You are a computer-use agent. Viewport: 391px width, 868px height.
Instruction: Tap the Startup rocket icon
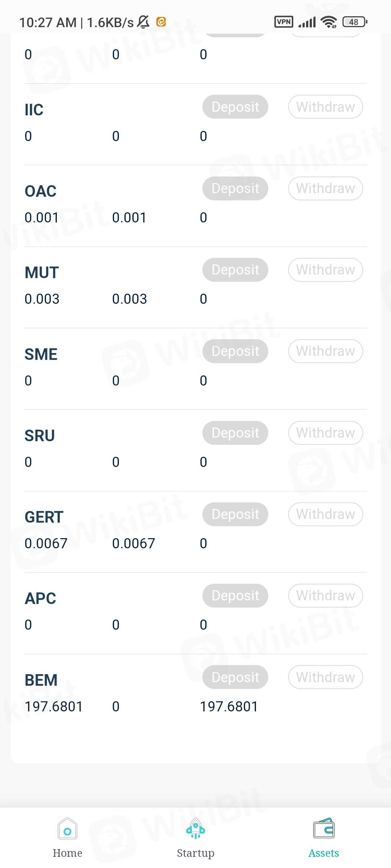[x=195, y=829]
